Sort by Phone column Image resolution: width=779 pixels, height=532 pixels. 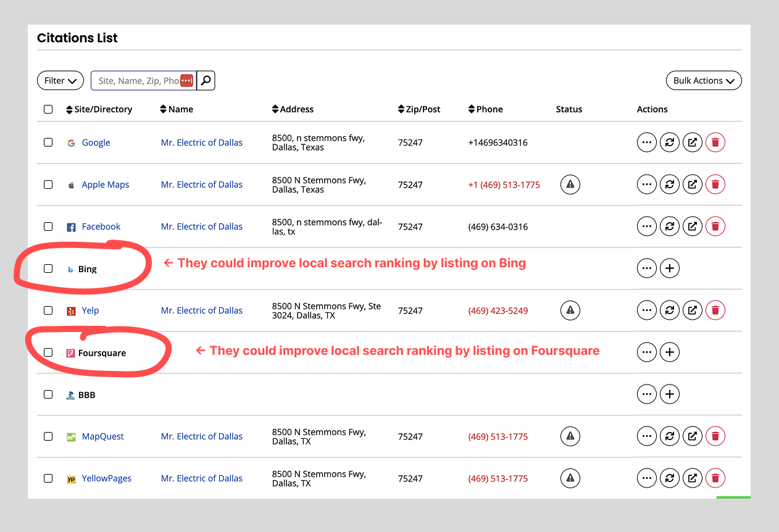click(486, 109)
